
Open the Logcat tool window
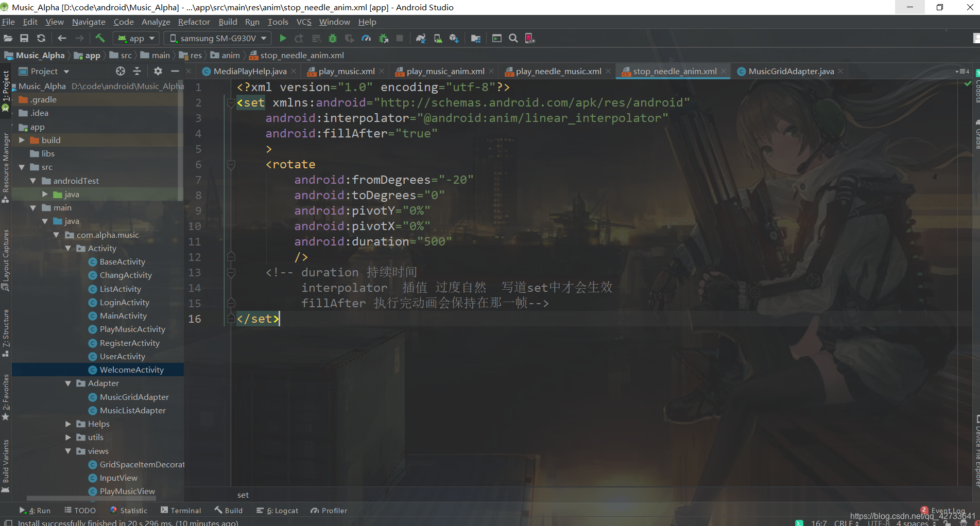(x=278, y=511)
